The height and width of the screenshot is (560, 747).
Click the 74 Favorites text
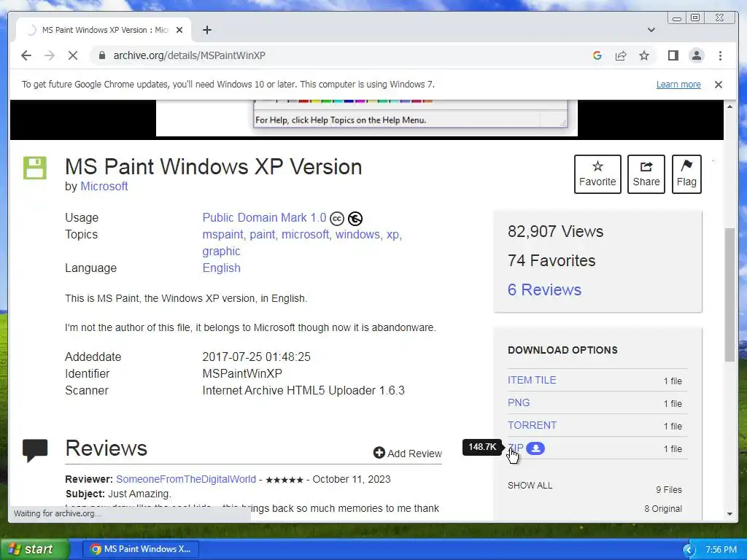click(x=551, y=260)
